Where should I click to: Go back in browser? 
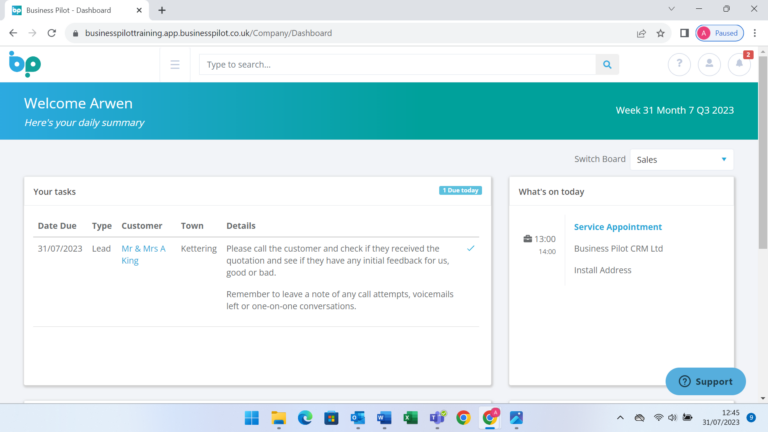pos(13,33)
